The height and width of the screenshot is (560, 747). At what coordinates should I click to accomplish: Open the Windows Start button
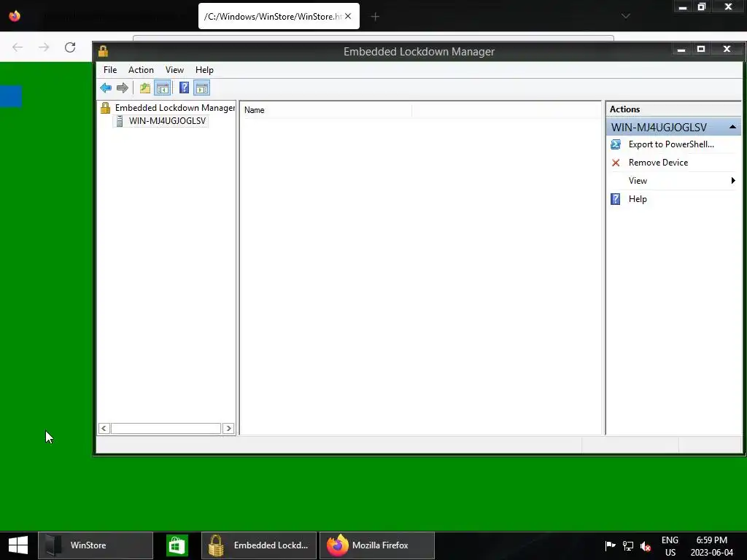point(18,545)
